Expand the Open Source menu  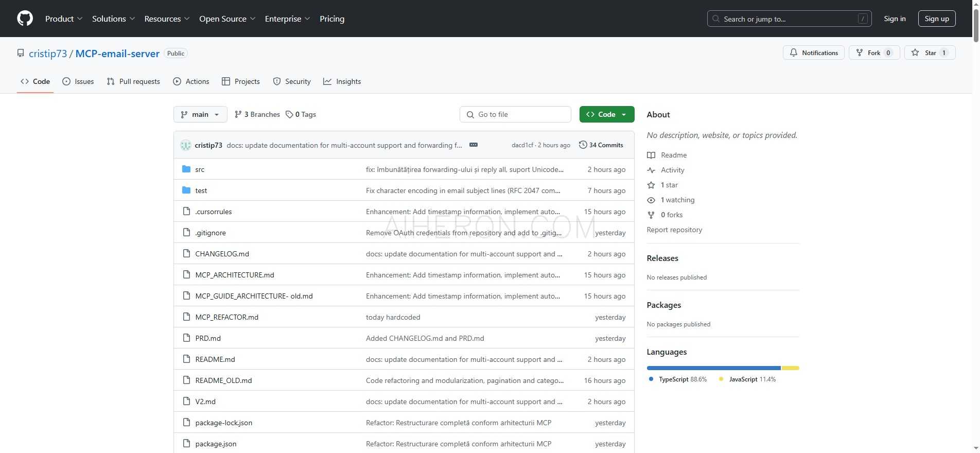pyautogui.click(x=227, y=19)
